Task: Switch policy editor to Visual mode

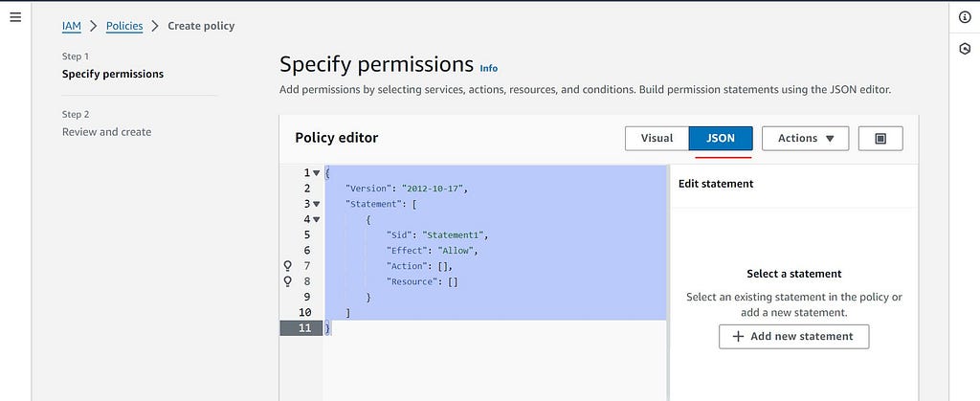Action: point(657,139)
